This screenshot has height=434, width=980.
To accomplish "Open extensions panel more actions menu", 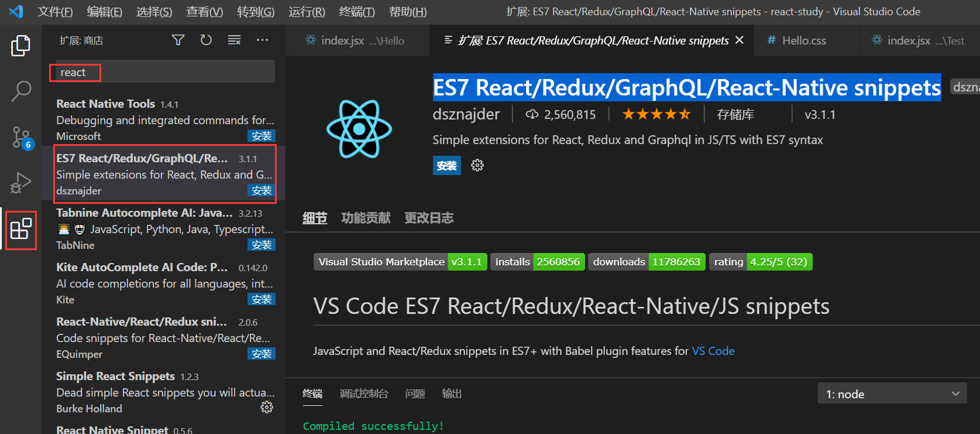I will tap(262, 40).
